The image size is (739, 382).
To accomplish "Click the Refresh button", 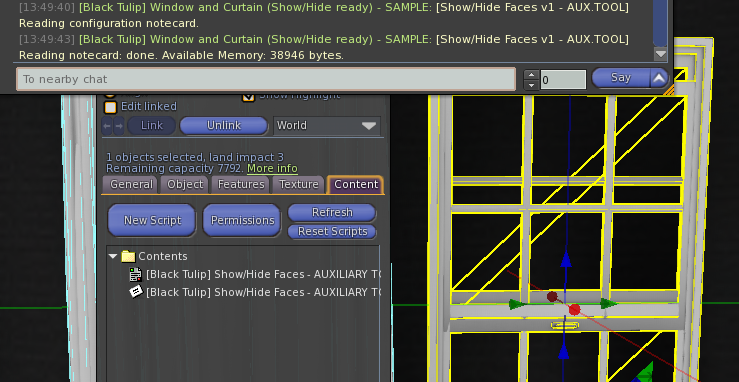I will point(332,212).
